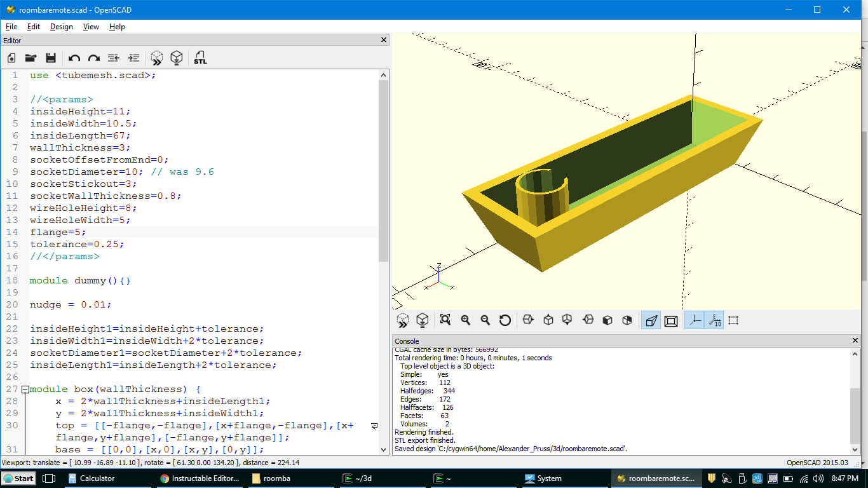Reset the 3D view rotation
The height and width of the screenshot is (488, 868).
(505, 320)
